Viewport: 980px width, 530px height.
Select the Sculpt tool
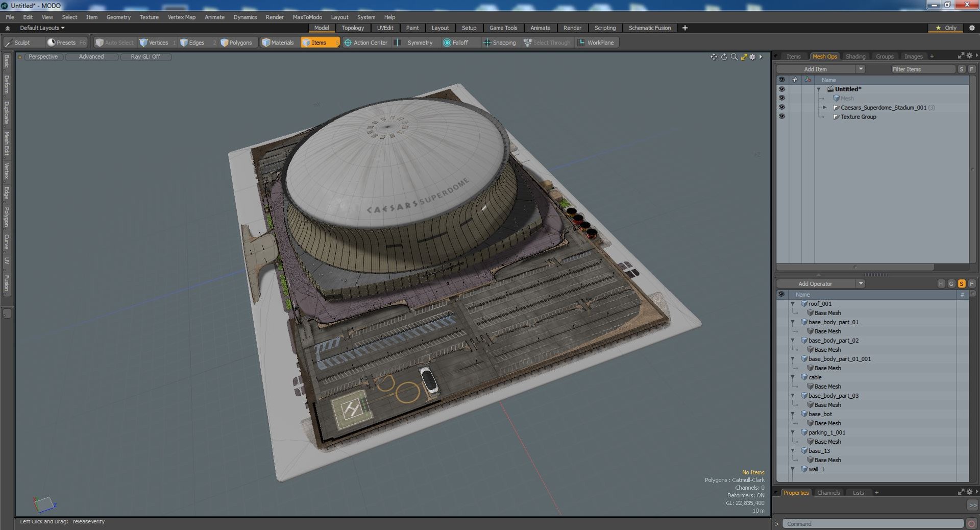[18, 43]
